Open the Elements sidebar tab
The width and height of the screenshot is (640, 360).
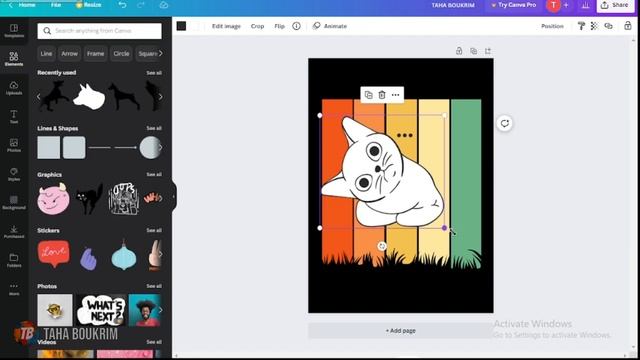14,59
